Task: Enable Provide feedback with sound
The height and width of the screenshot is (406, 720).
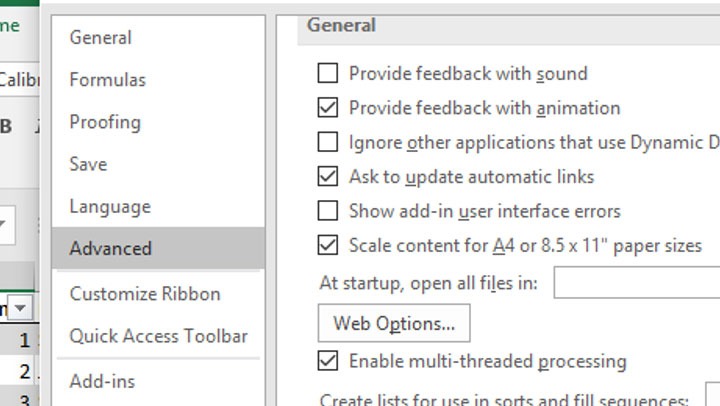Action: coord(327,73)
